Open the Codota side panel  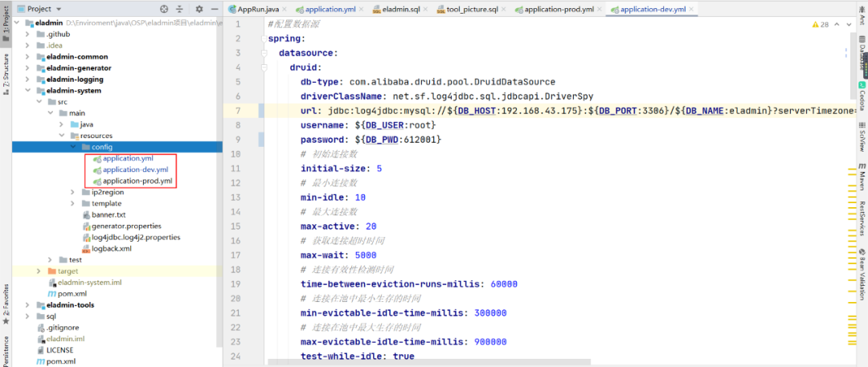coord(862,96)
